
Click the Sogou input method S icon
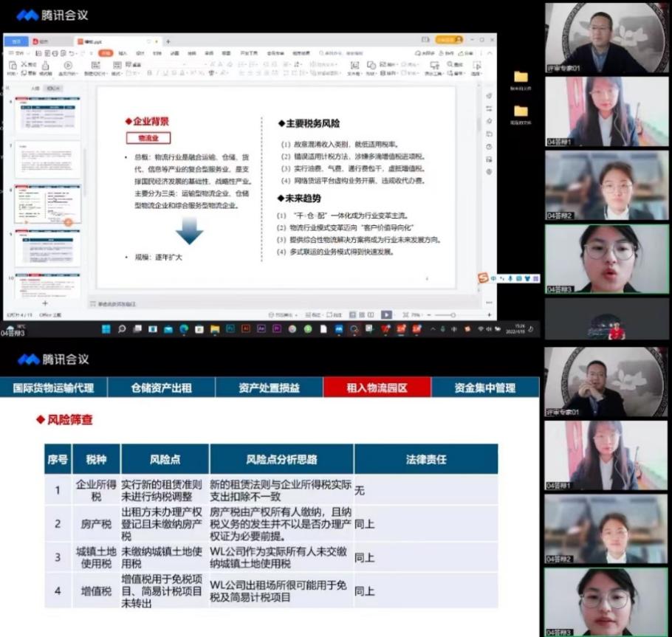[483, 278]
